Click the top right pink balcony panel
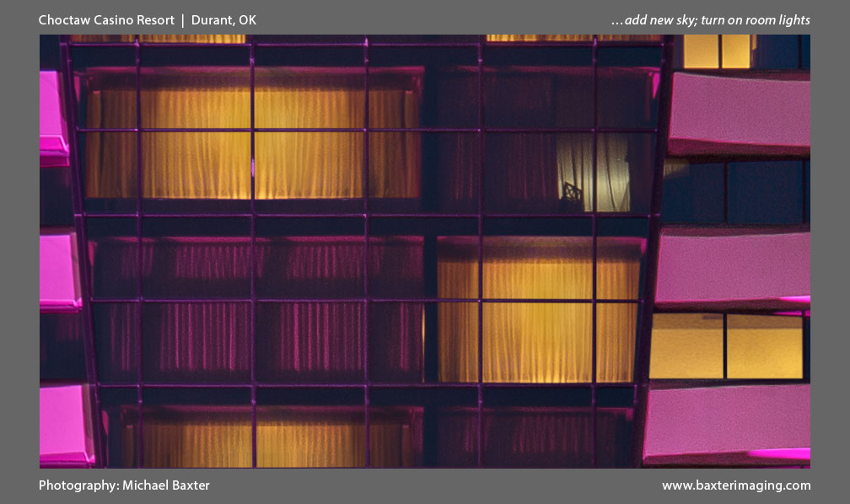The image size is (850, 504). pos(739,114)
